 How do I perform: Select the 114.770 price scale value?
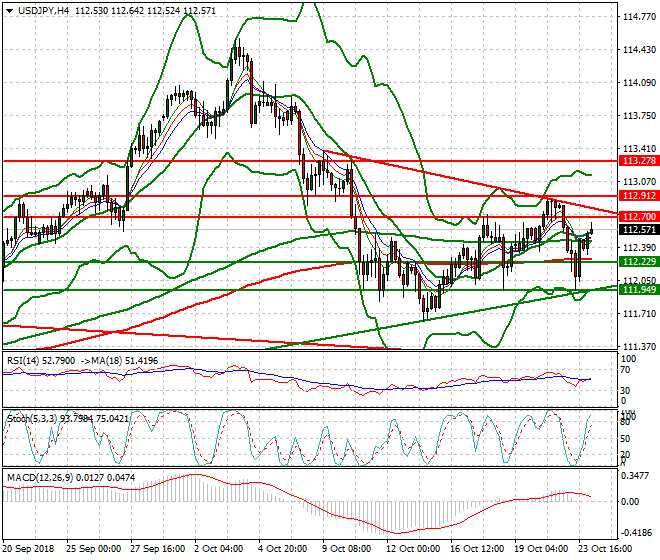click(639, 17)
